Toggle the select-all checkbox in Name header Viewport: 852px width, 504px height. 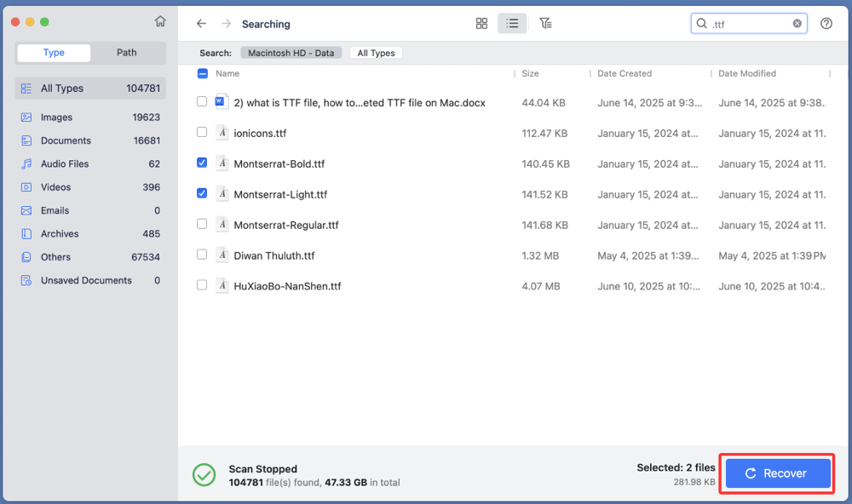(202, 73)
